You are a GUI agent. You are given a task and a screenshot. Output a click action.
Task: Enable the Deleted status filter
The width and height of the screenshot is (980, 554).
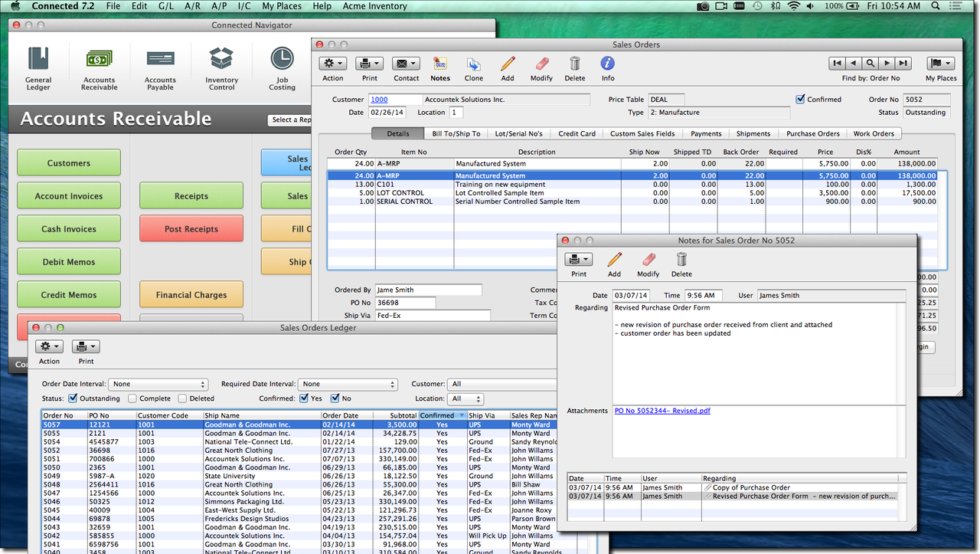(182, 398)
